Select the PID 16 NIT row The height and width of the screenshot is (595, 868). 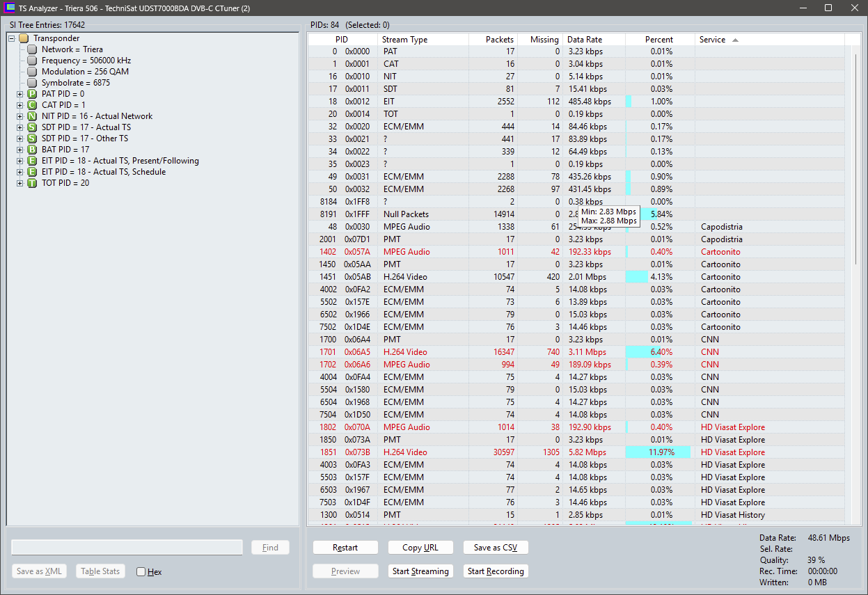coord(576,77)
